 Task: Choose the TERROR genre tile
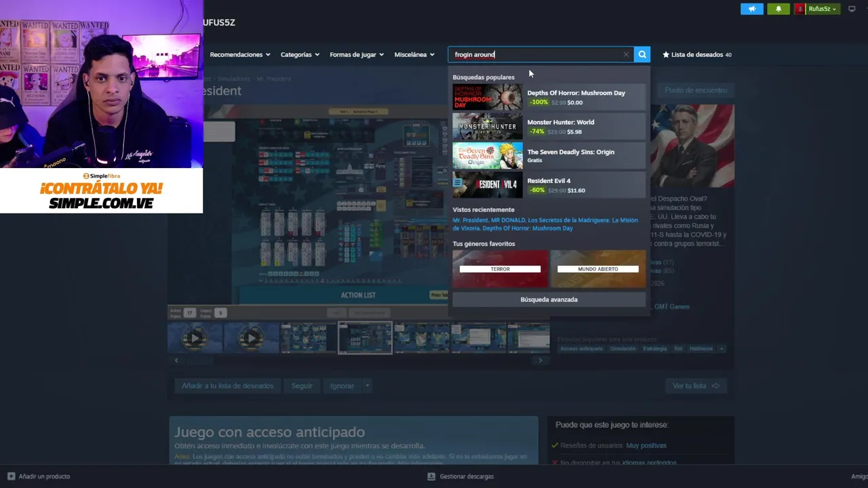[500, 268]
